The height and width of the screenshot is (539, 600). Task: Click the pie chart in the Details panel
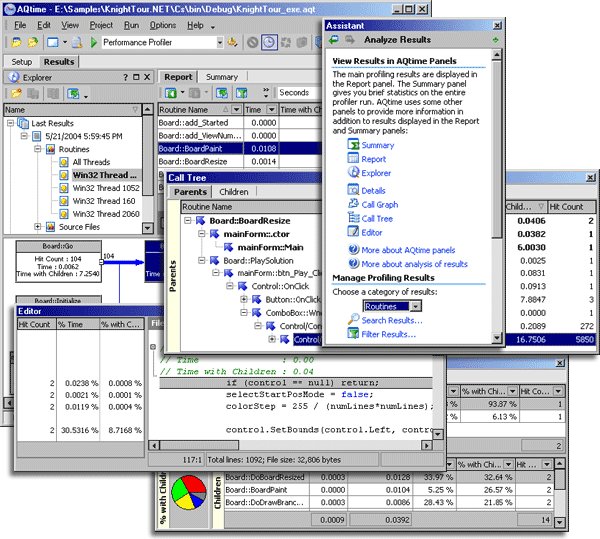pyautogui.click(x=189, y=493)
